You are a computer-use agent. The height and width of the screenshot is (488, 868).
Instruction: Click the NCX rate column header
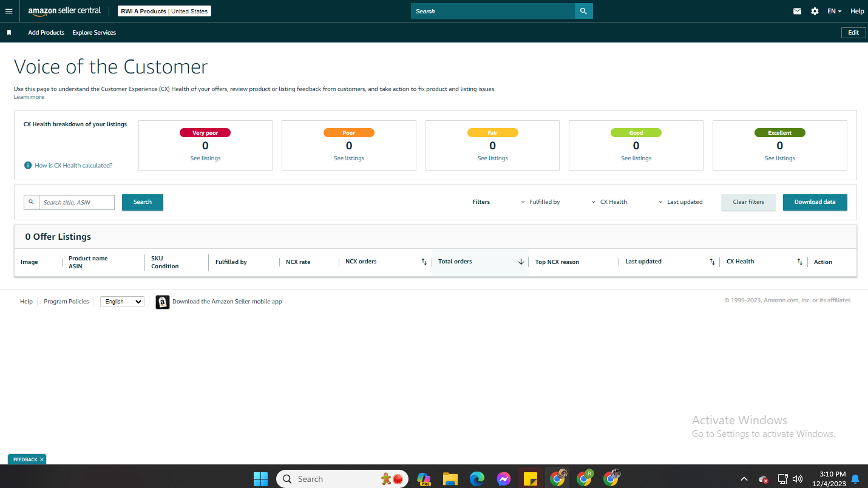pyautogui.click(x=298, y=262)
